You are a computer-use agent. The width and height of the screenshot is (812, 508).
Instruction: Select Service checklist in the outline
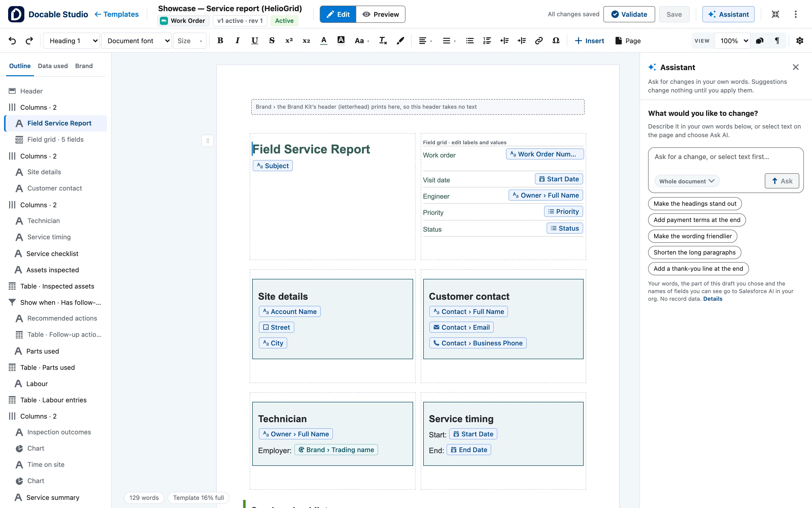point(56,254)
